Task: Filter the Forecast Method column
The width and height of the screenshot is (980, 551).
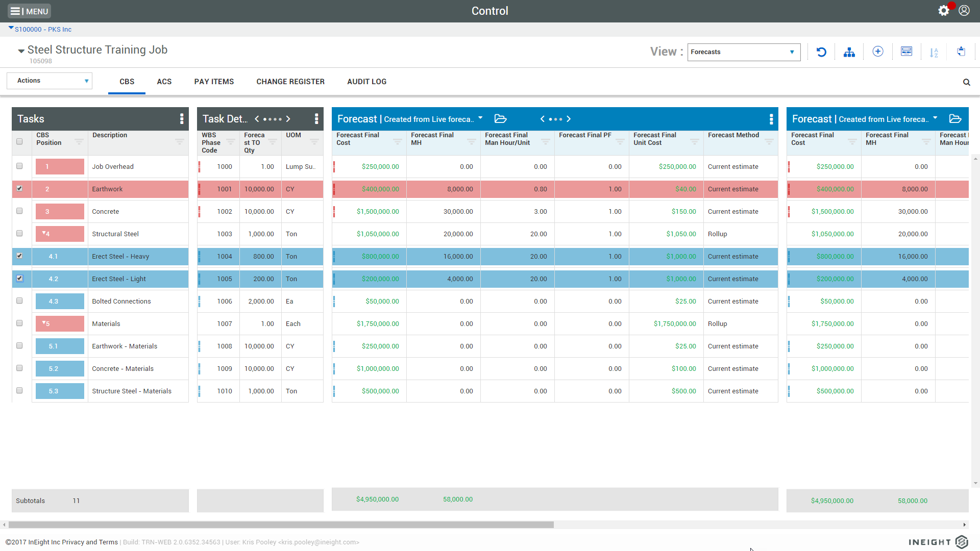Action: click(x=769, y=142)
